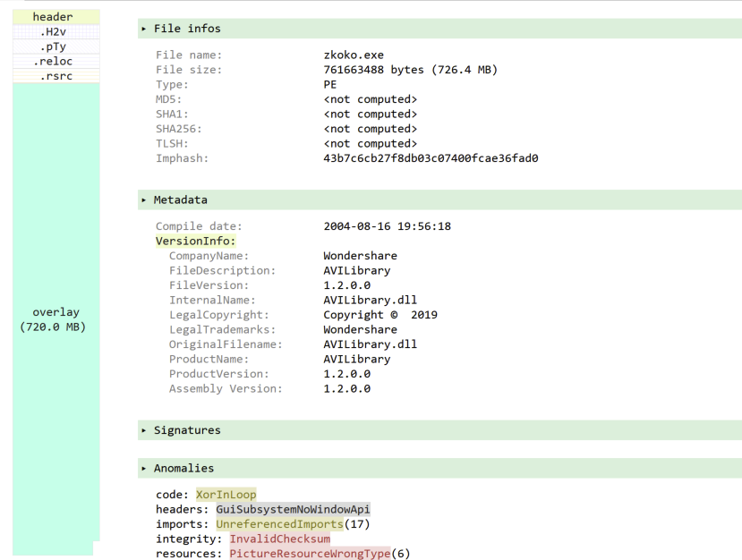
Task: Select the overlay region in the sidebar
Action: (x=55, y=318)
